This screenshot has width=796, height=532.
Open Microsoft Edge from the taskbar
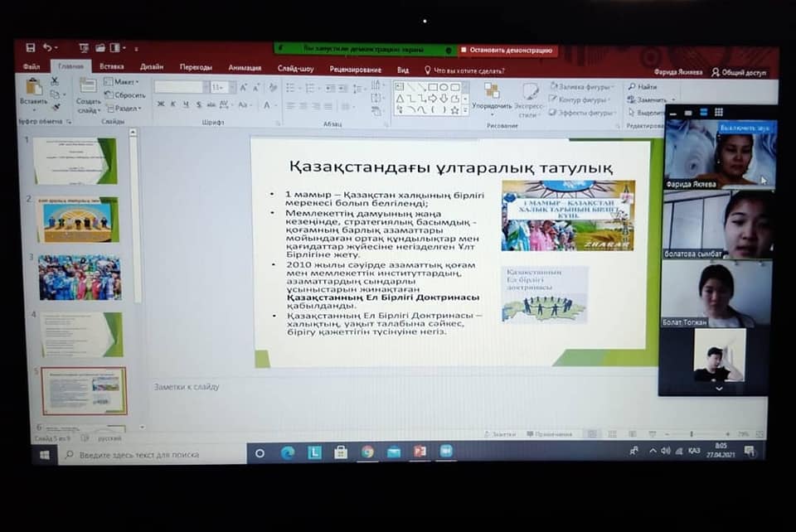pyautogui.click(x=288, y=452)
